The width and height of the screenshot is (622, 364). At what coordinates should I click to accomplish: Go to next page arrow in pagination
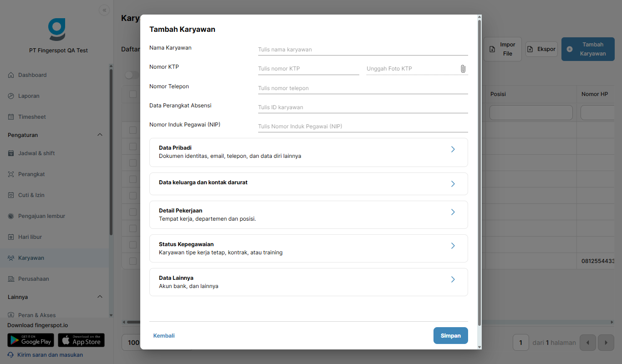pos(606,343)
